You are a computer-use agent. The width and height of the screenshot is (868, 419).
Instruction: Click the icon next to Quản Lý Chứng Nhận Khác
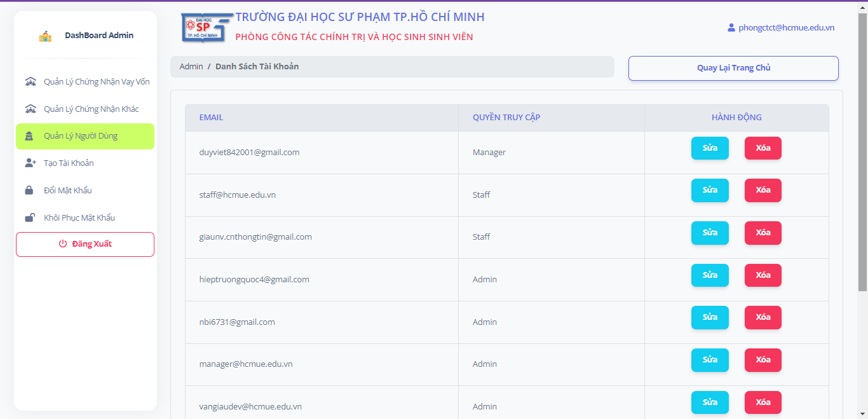pyautogui.click(x=30, y=108)
